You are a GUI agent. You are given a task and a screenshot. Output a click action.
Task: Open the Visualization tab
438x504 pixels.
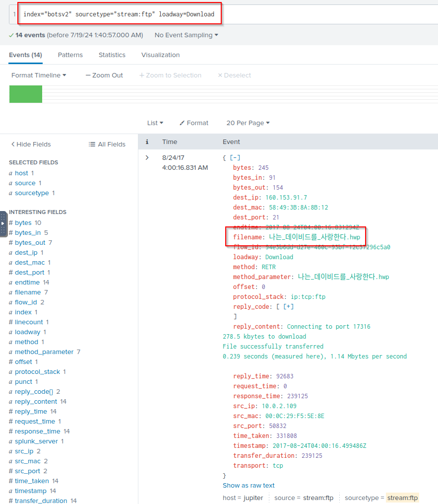[x=160, y=55]
